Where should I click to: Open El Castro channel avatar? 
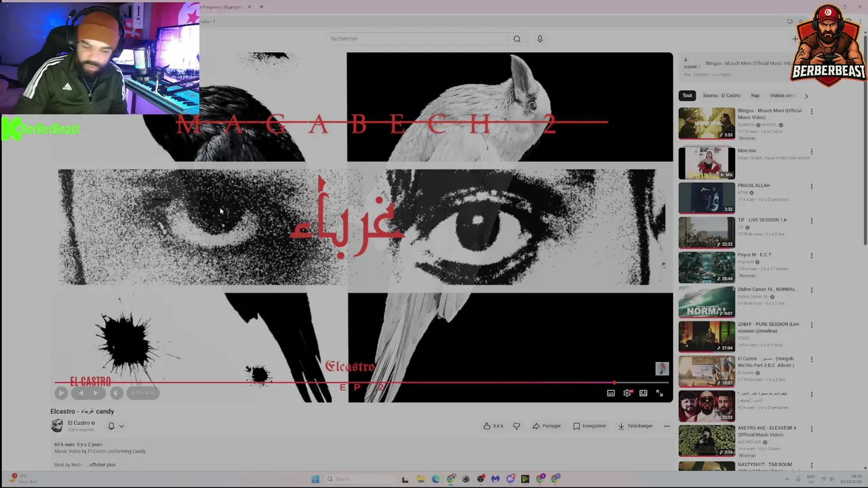[57, 426]
